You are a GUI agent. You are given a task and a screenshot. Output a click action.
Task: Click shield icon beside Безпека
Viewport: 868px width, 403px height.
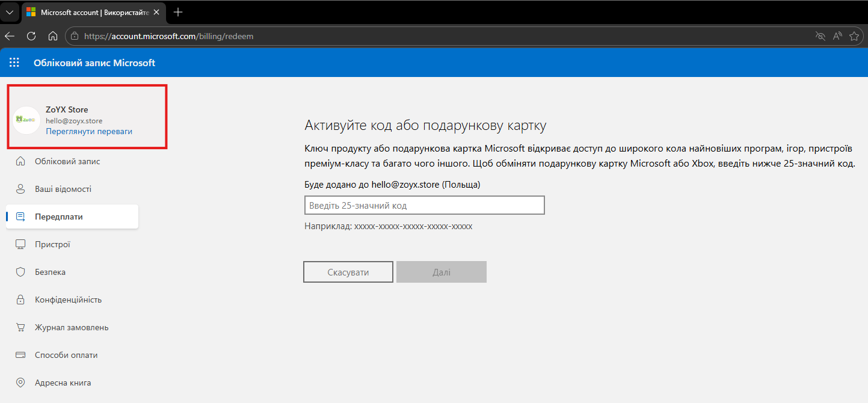click(x=20, y=272)
